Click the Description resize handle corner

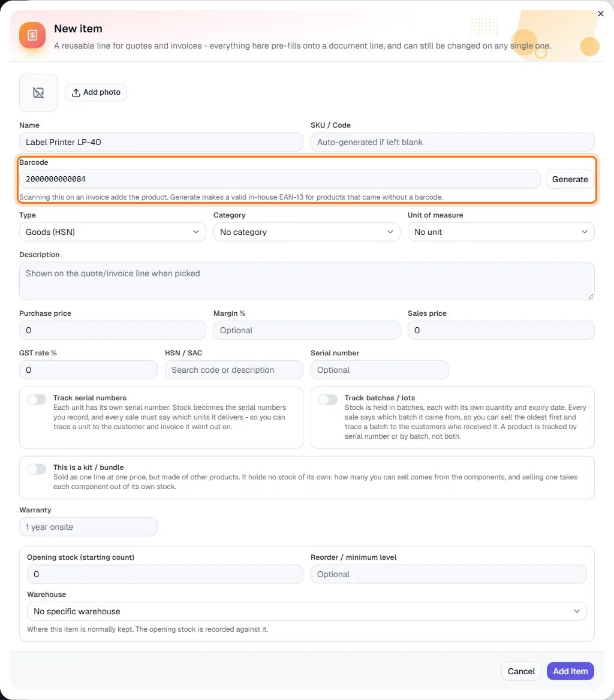click(591, 296)
